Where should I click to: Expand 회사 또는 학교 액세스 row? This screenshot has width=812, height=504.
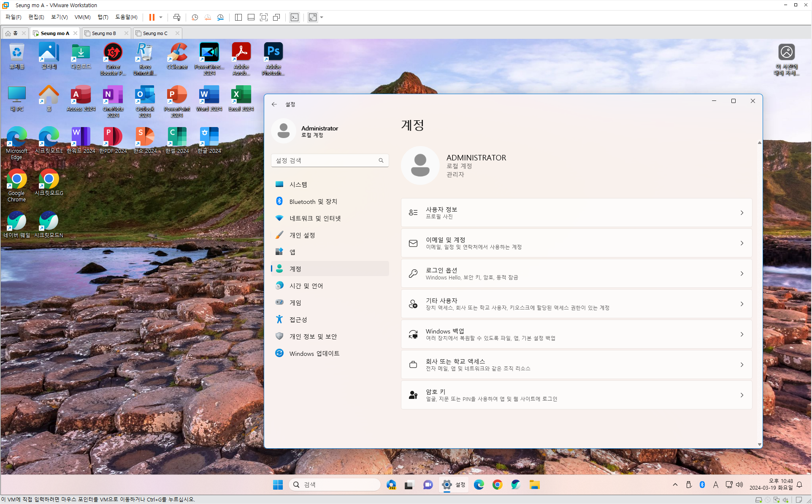click(x=577, y=365)
